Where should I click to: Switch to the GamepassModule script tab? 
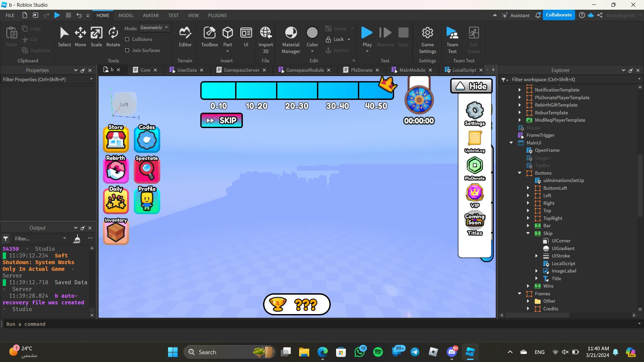(305, 70)
